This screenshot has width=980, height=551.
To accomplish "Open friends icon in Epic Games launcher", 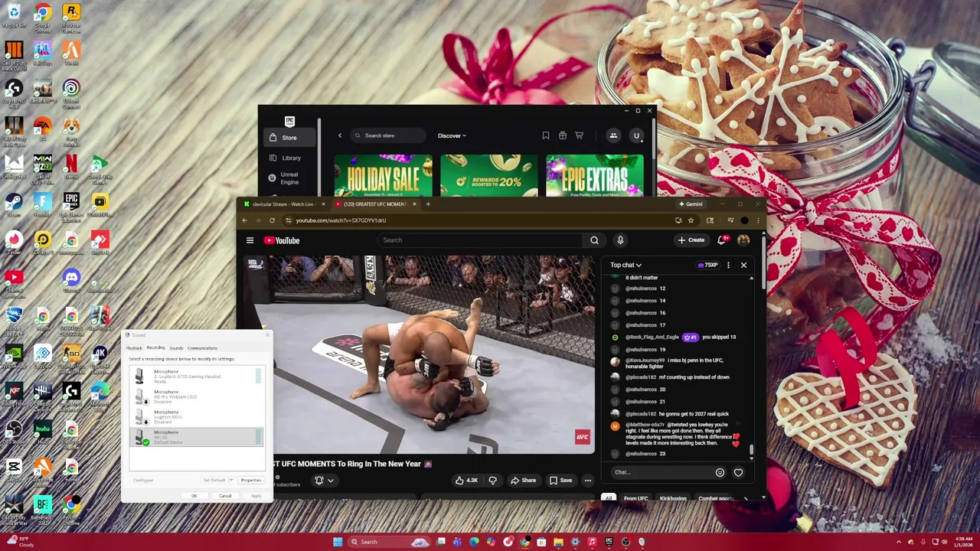I will coord(613,135).
